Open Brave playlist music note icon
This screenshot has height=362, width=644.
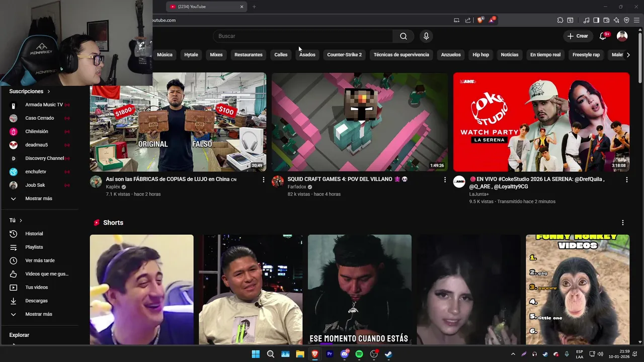586,20
